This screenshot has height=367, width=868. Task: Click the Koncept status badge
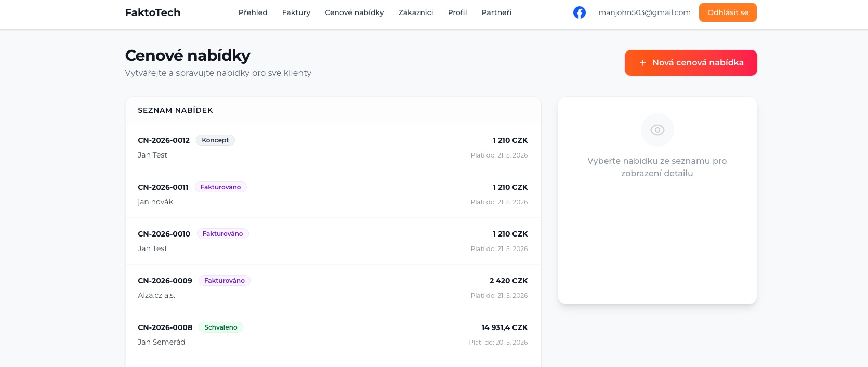tap(215, 140)
